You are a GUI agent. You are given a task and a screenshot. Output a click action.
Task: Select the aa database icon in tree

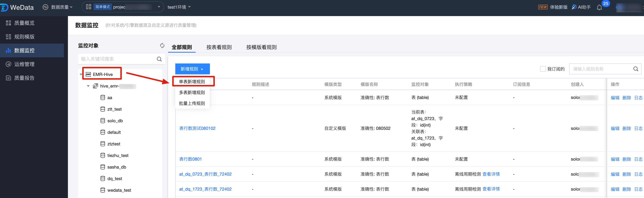pyautogui.click(x=103, y=97)
